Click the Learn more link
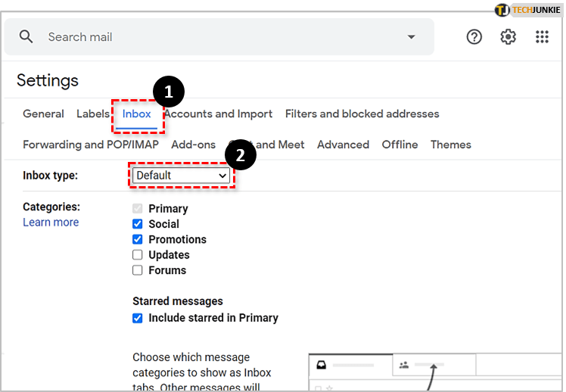566x392 pixels. [x=51, y=222]
